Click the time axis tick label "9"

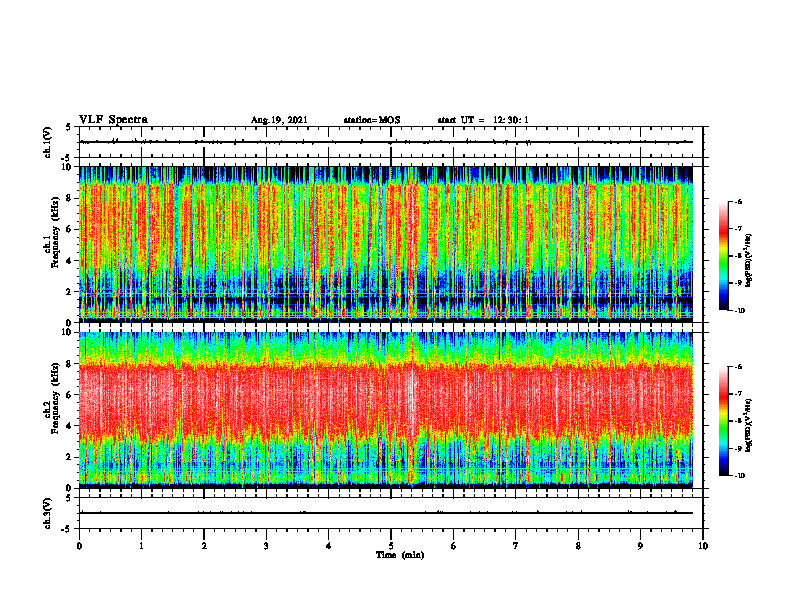coord(640,546)
